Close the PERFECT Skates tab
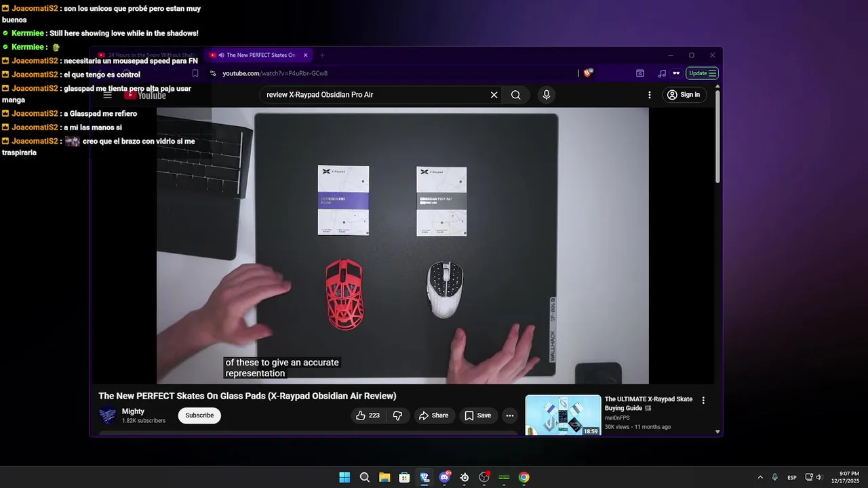 [305, 55]
